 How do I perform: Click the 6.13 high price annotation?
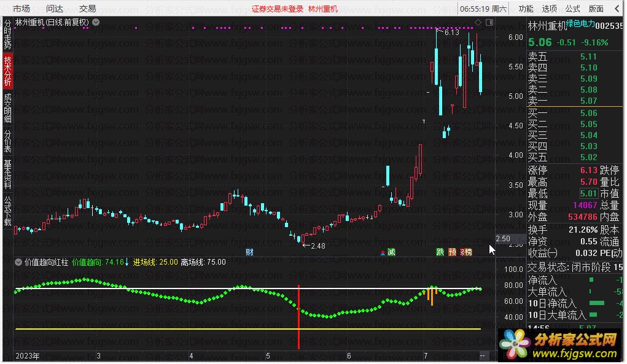[451, 33]
